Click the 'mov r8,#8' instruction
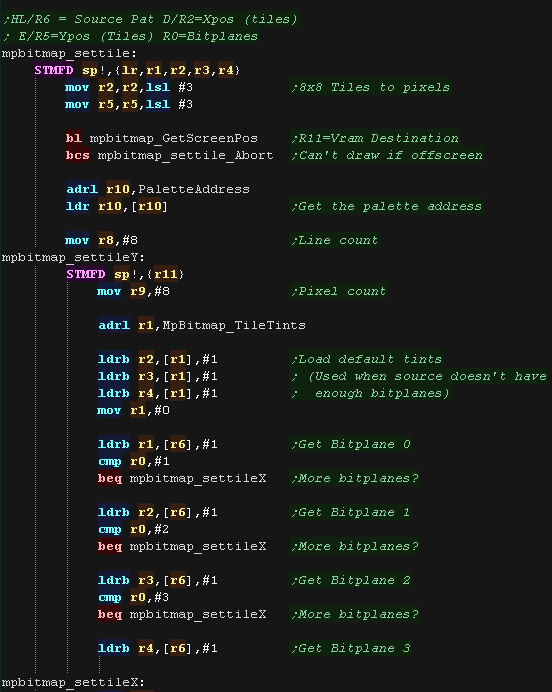 [x=101, y=241]
